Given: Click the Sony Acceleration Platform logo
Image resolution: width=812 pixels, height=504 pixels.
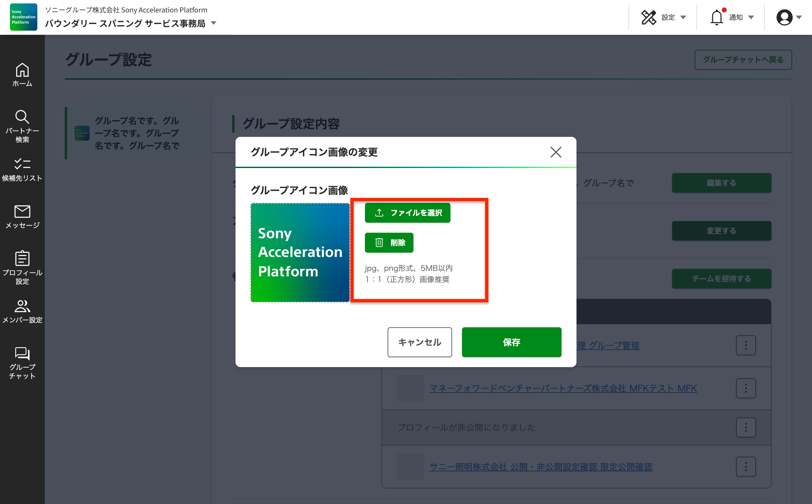Looking at the screenshot, I should 23,17.
